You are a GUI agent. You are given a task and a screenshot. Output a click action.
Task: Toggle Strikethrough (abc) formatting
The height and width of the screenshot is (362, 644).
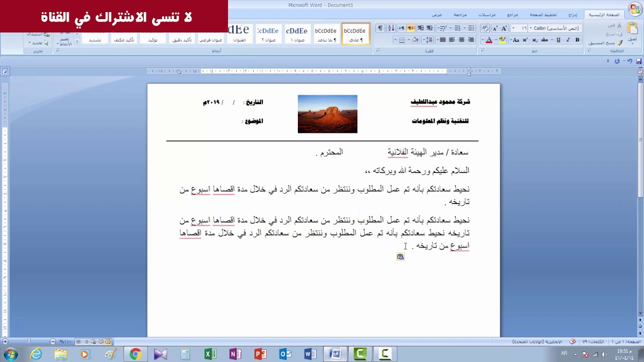545,40
